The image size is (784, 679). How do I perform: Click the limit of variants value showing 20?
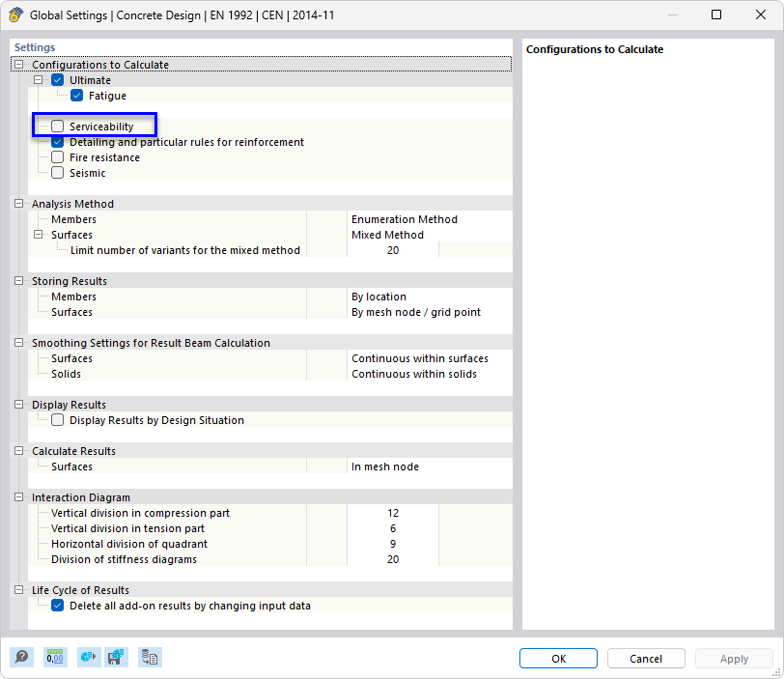(x=393, y=249)
